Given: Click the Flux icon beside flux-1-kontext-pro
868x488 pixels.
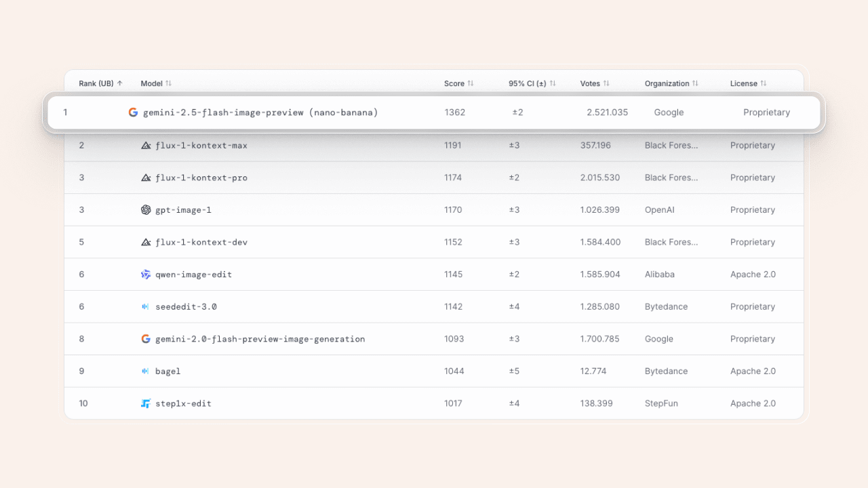Looking at the screenshot, I should tap(146, 178).
